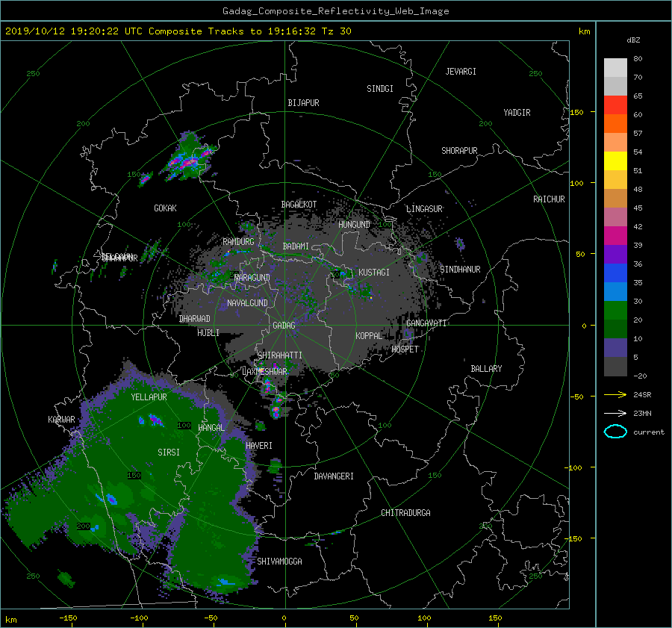Image resolution: width=672 pixels, height=628 pixels.
Task: Click the '-20' value below the dBZ scale
Action: [639, 376]
